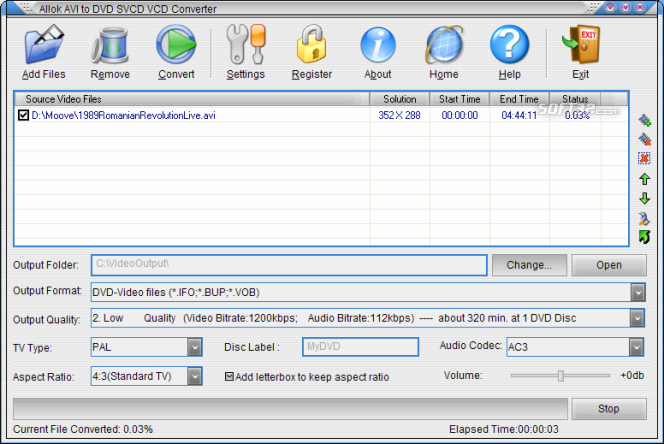Stop the conversion with Stop button
The height and width of the screenshot is (444, 664).
[x=609, y=409]
